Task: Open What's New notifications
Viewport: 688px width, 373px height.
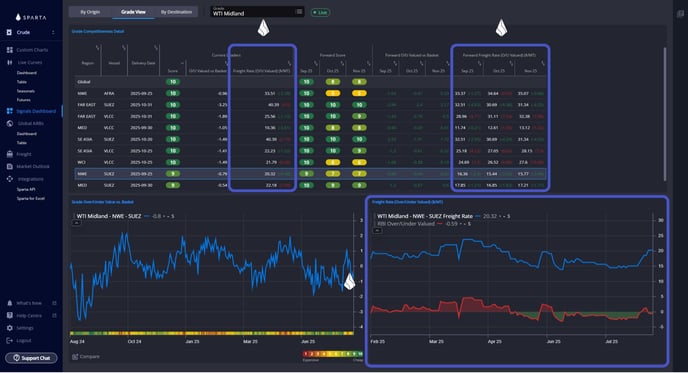Action: coord(25,303)
